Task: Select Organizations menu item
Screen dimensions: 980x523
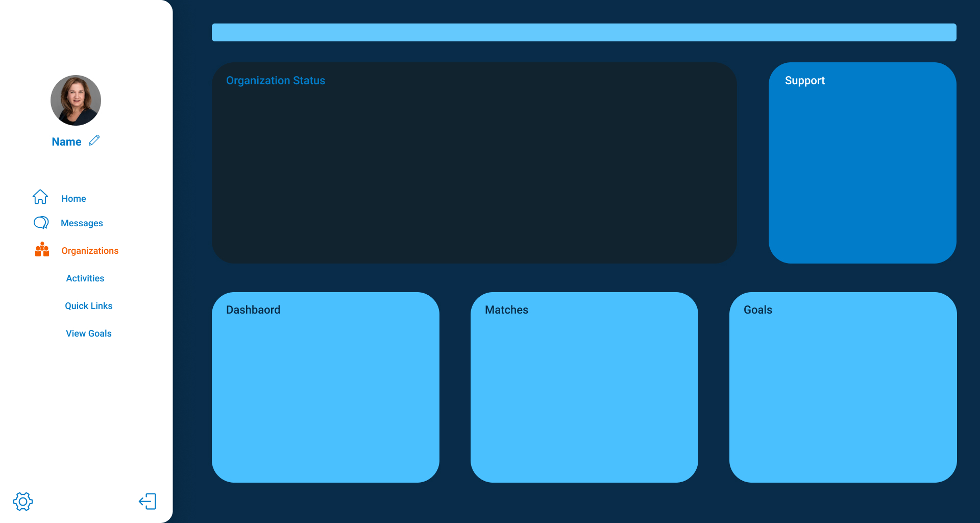Action: coord(90,251)
